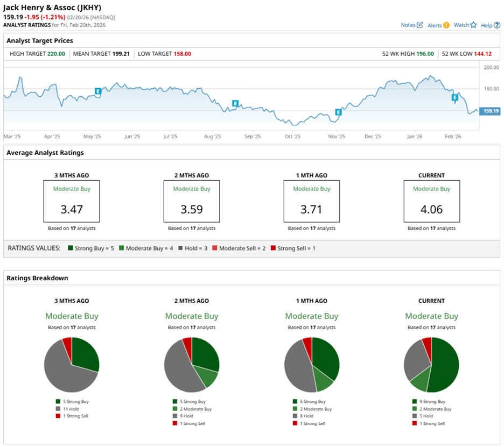Click the Watch star icon
The height and width of the screenshot is (447, 504).
pyautogui.click(x=473, y=25)
